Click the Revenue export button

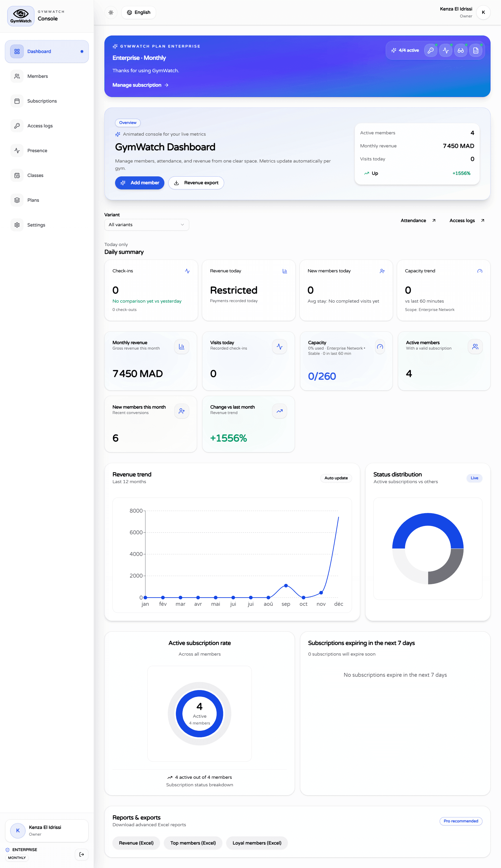coord(196,183)
